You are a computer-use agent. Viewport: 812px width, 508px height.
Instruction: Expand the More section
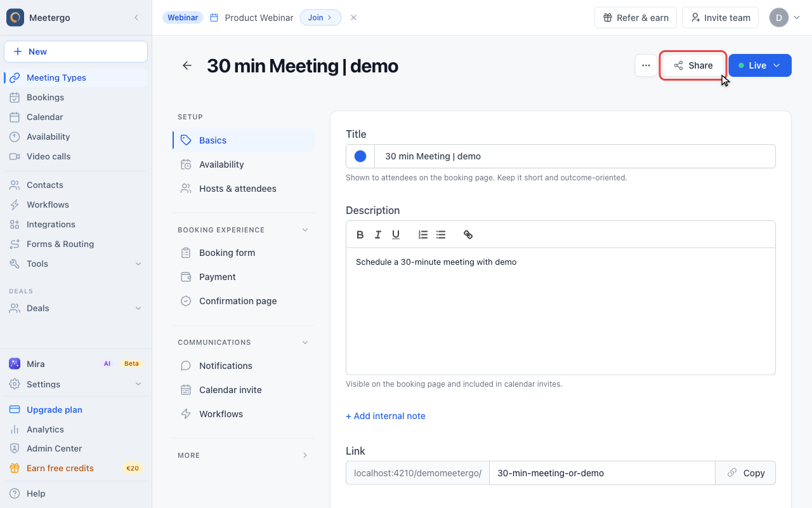click(x=305, y=455)
